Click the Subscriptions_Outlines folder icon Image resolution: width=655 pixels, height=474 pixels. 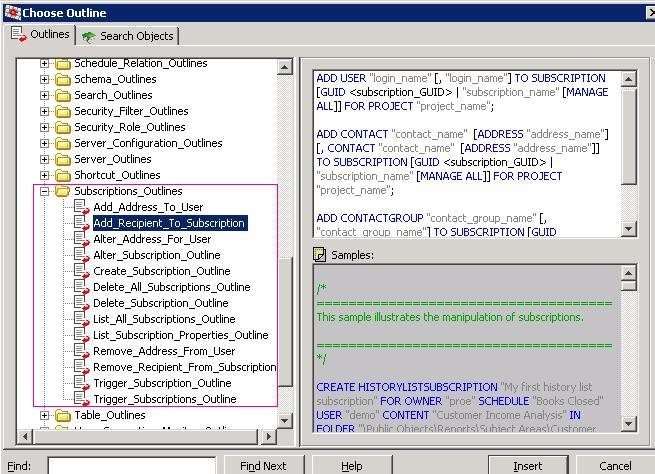[63, 191]
